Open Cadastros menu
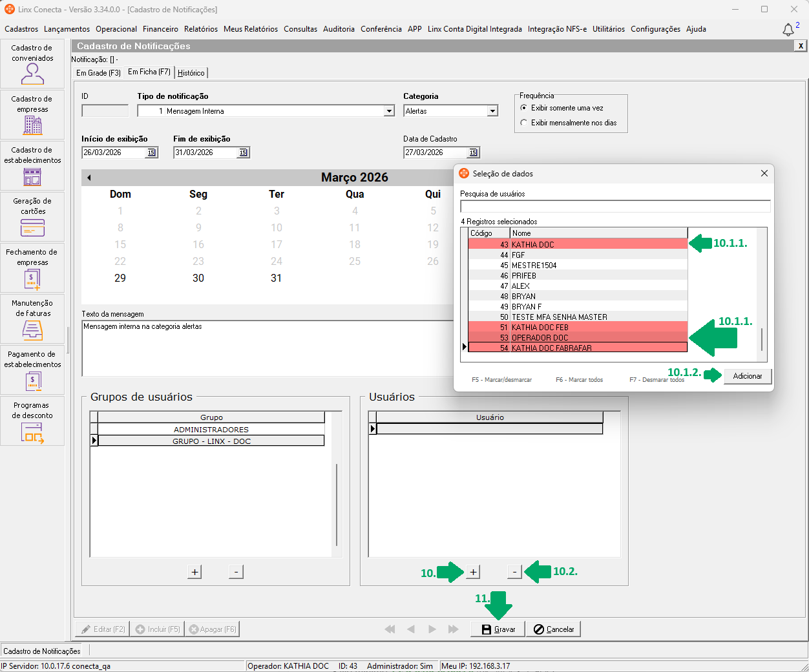Viewport: 809px width, 672px height. (x=21, y=29)
